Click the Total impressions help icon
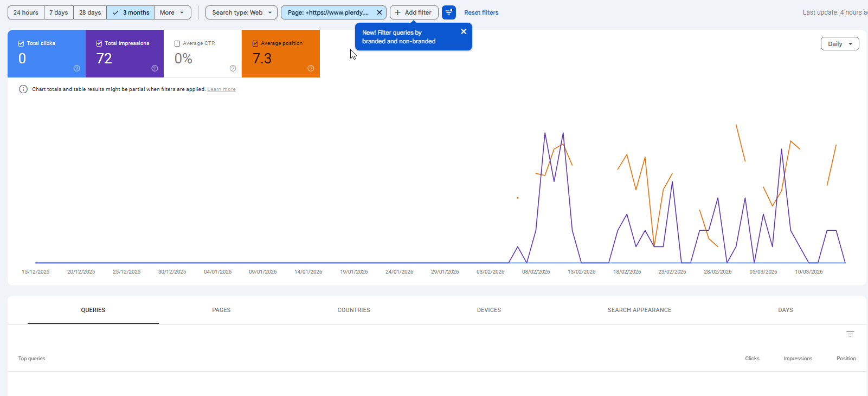Image resolution: width=868 pixels, height=396 pixels. coord(155,68)
